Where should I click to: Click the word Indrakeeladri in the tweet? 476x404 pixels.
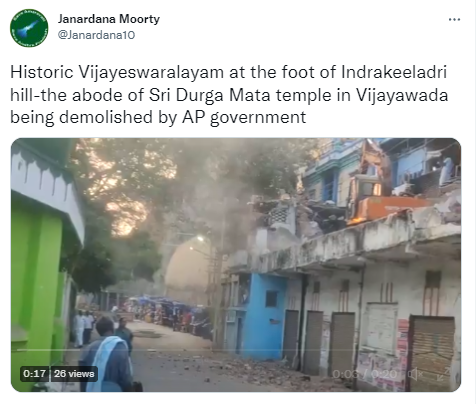click(x=394, y=72)
